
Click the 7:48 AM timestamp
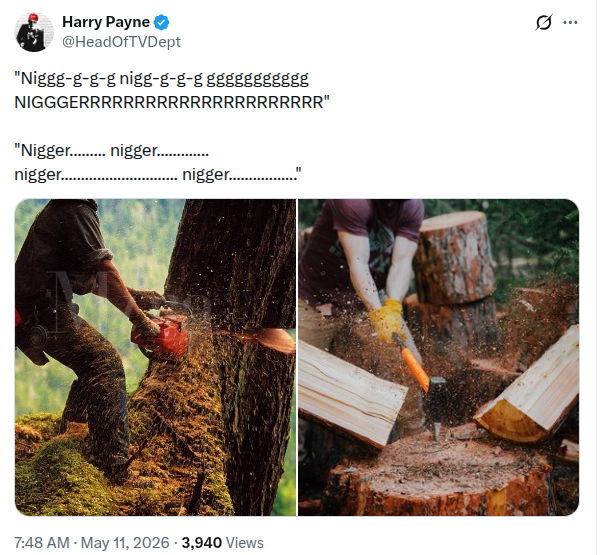coord(42,543)
